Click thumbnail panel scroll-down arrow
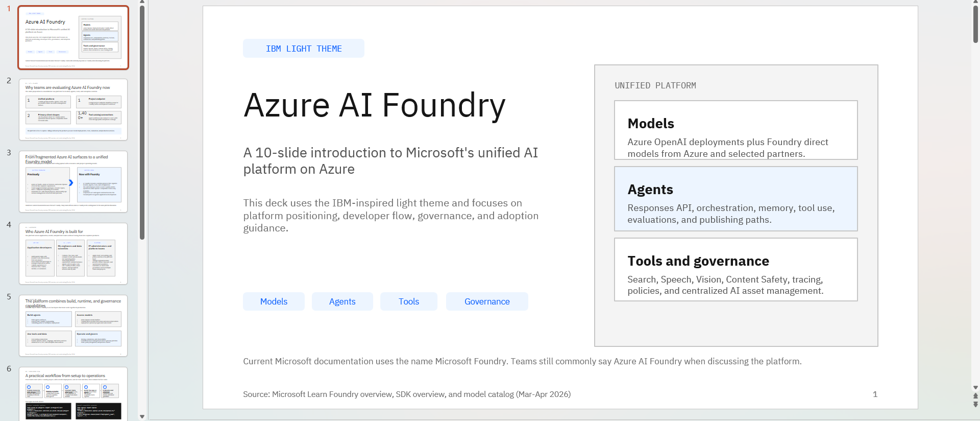The width and height of the screenshot is (980, 421). click(x=142, y=416)
